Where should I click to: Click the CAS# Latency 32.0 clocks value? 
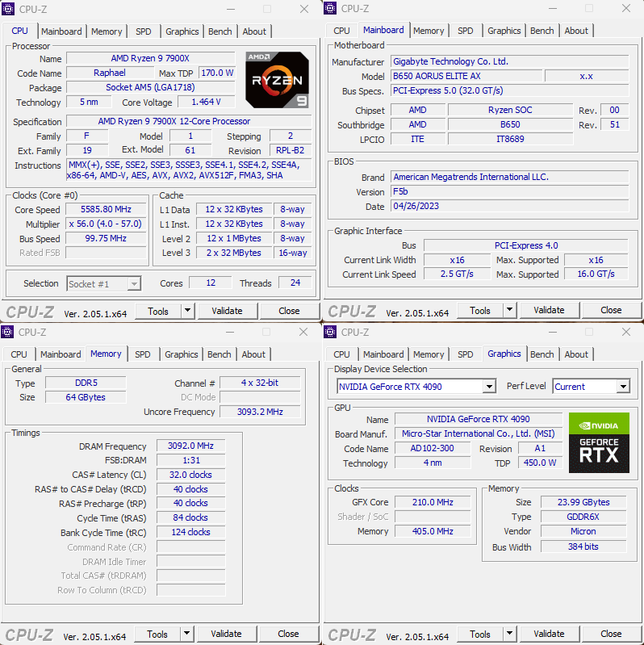point(190,475)
